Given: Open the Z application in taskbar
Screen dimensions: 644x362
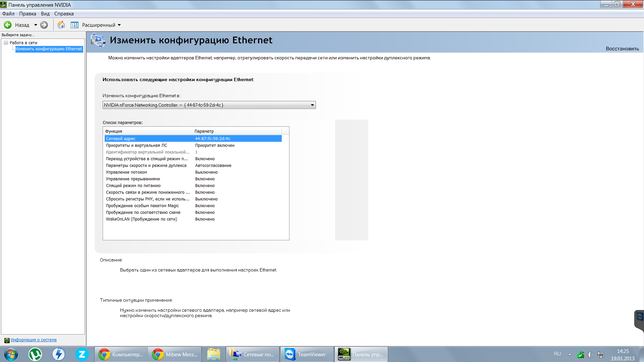Looking at the screenshot, I should click(x=82, y=354).
